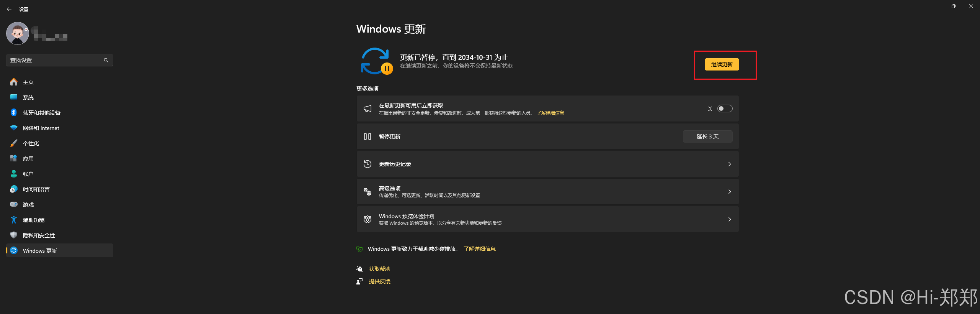Click the paused update sync icon

tap(376, 61)
